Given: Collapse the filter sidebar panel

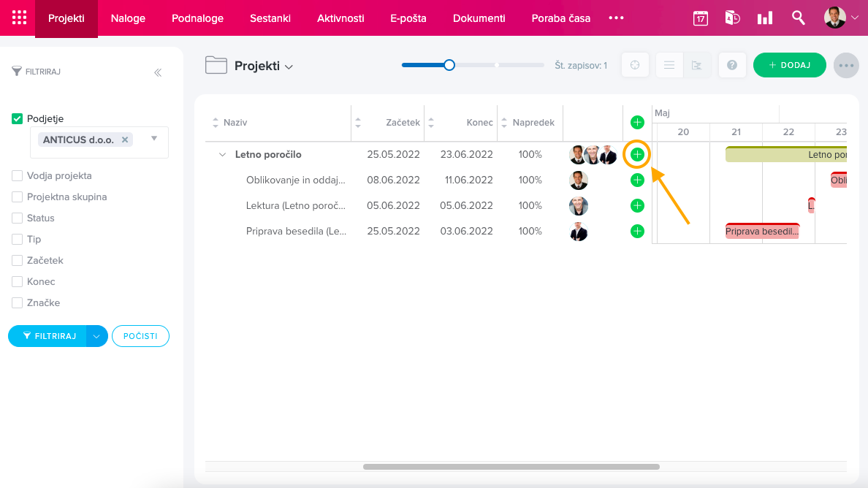Looking at the screenshot, I should click(158, 72).
